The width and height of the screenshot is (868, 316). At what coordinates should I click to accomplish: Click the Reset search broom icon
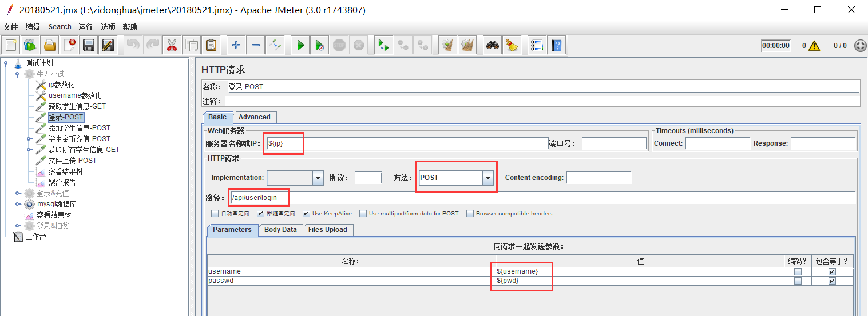(512, 45)
